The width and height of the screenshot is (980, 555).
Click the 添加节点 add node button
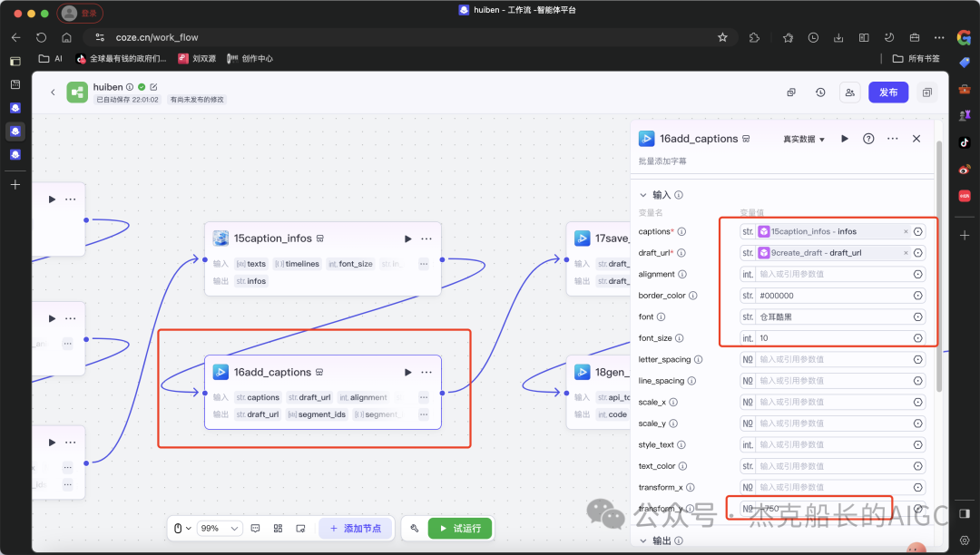[x=356, y=528]
